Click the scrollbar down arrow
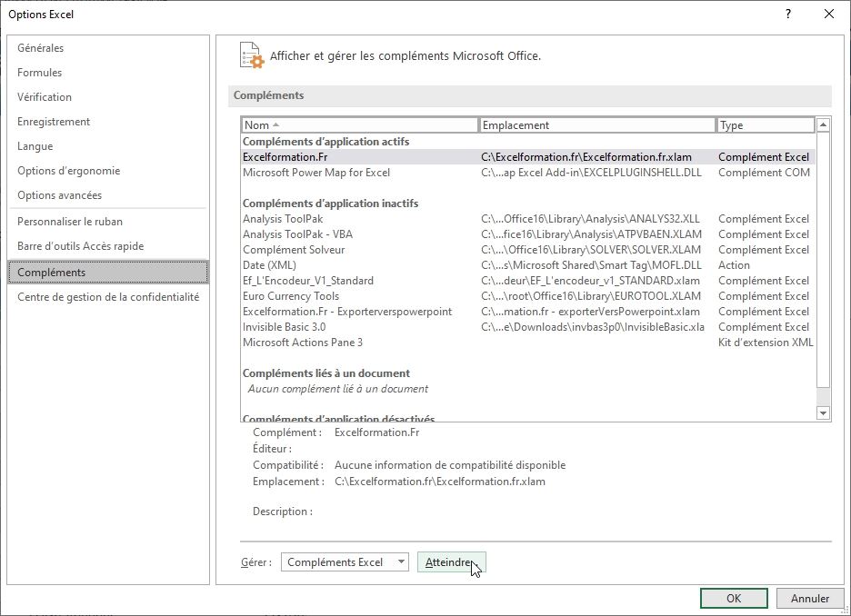 click(x=824, y=412)
